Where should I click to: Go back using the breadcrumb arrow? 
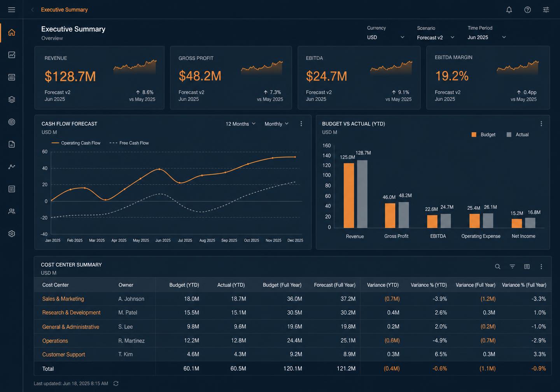(x=33, y=10)
